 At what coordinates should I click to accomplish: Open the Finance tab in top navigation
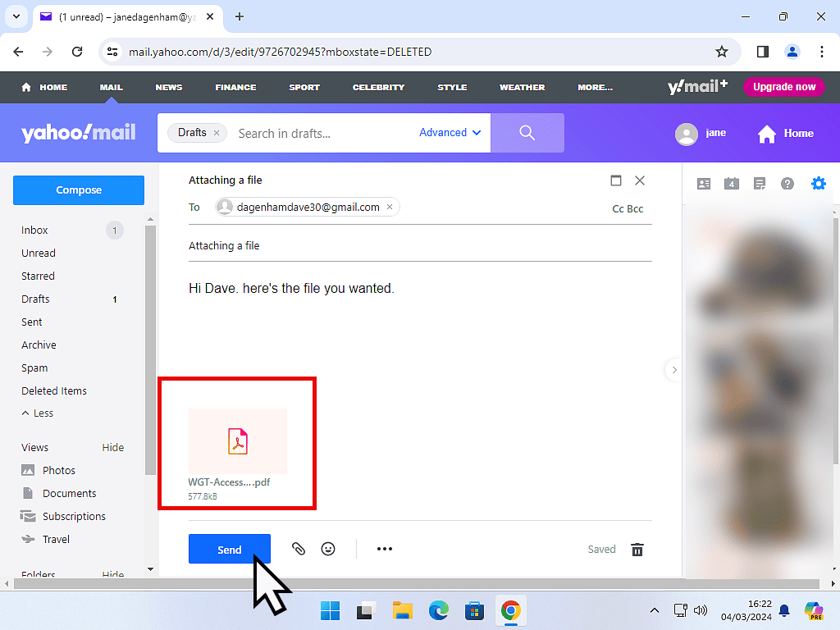coord(235,87)
